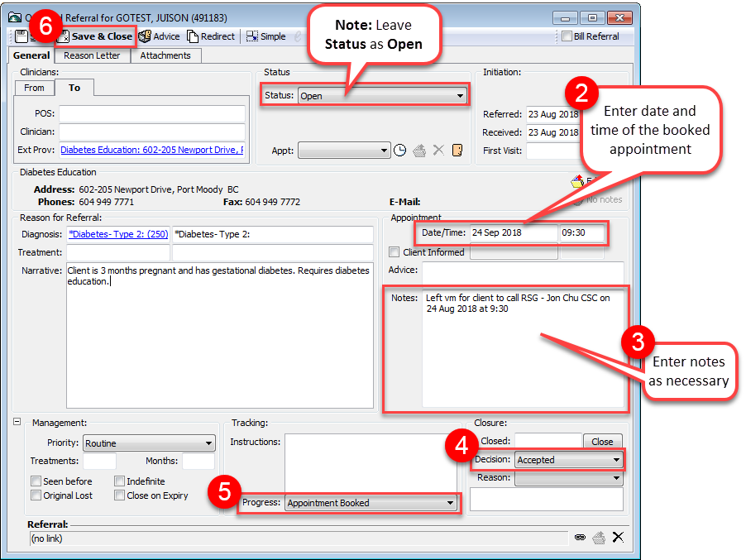Switch to the Reason Letter tab
746x560 pixels.
coord(91,55)
